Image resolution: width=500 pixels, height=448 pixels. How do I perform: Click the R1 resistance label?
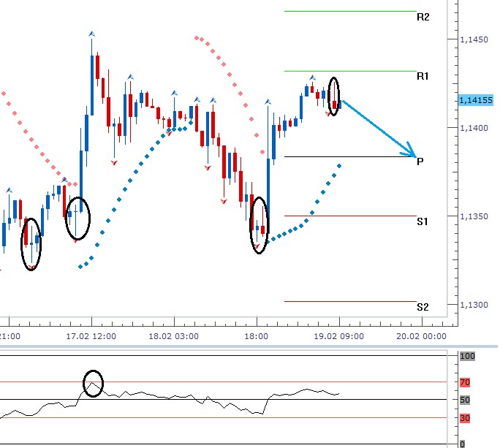(x=423, y=76)
